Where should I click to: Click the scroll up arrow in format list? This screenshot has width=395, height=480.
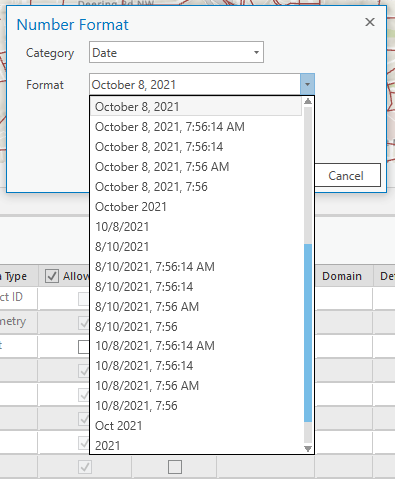[308, 101]
